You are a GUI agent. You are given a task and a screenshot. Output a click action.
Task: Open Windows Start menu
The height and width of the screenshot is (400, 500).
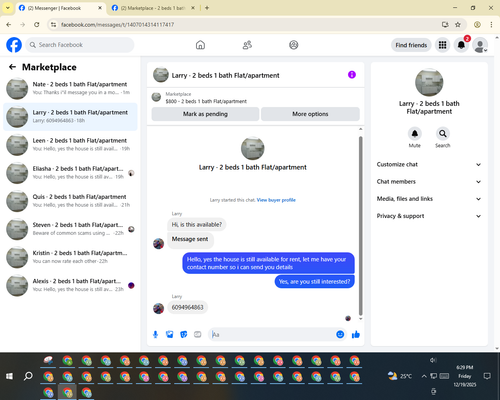(x=9, y=376)
